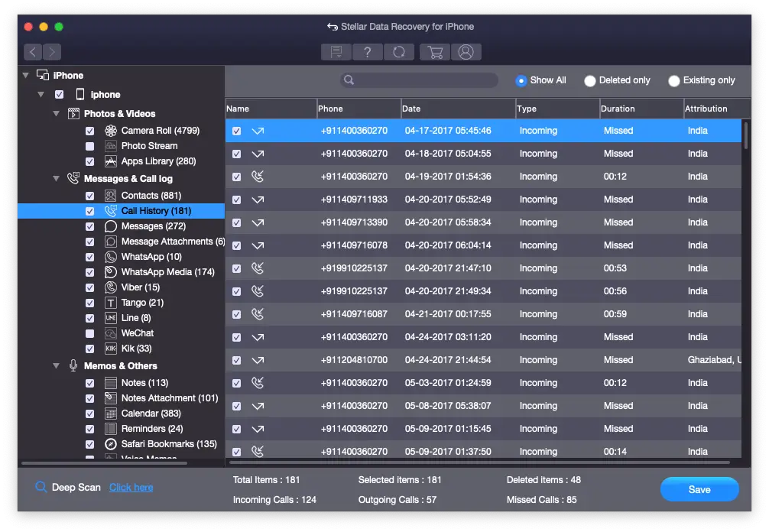The image size is (769, 532).
Task: Open Notes Attachment (101) category
Action: click(170, 398)
